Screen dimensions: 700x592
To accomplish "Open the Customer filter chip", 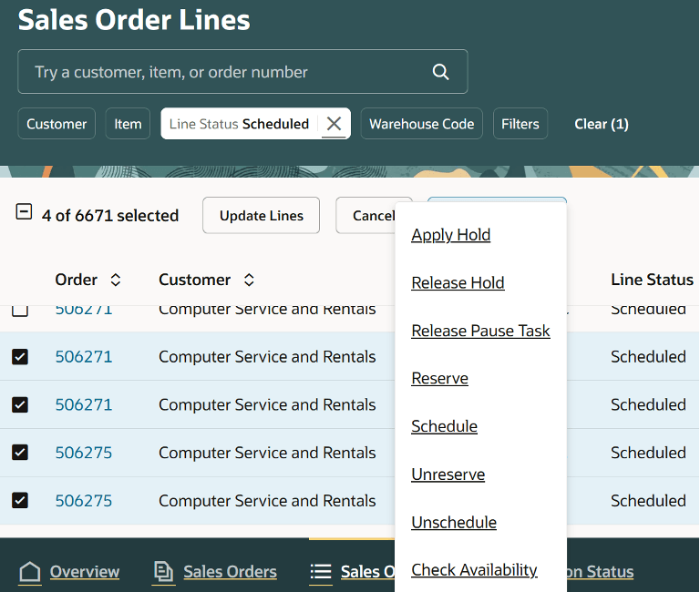I will click(x=57, y=124).
